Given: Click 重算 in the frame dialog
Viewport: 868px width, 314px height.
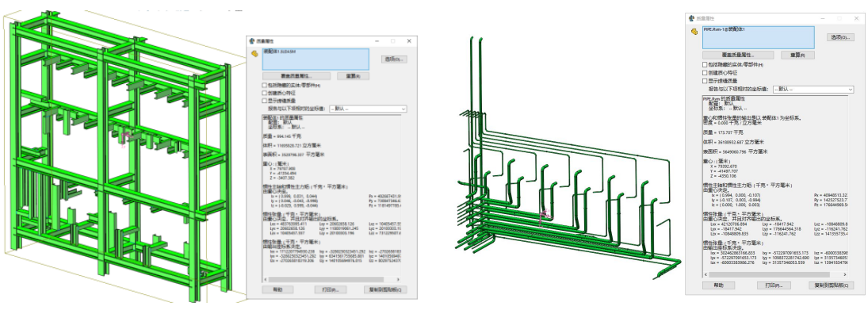Looking at the screenshot, I should point(354,76).
